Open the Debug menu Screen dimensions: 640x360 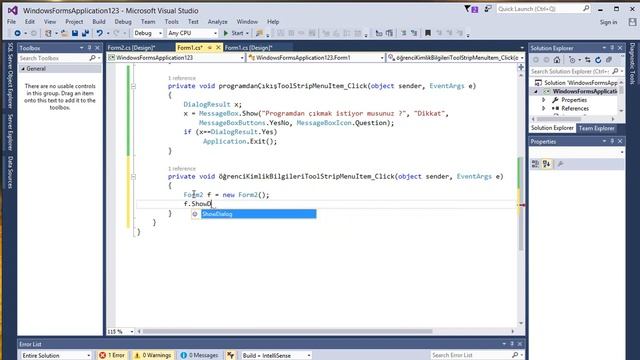tap(123, 22)
